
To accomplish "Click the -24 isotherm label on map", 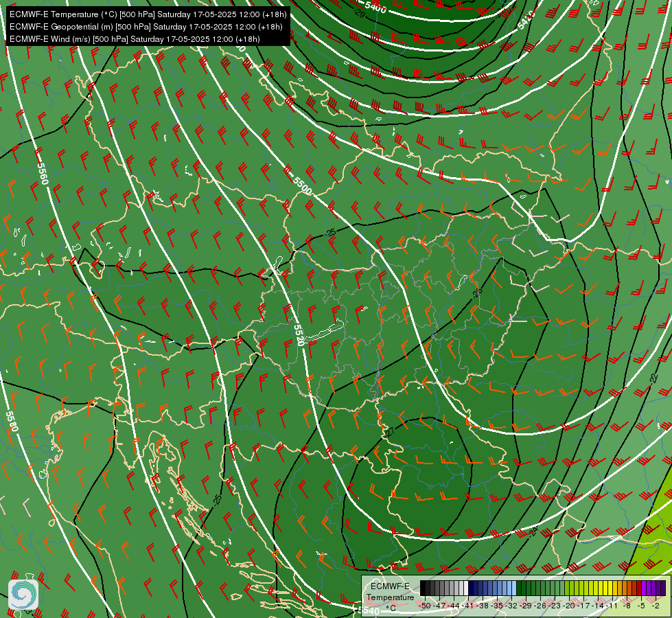I will pyautogui.click(x=533, y=532).
